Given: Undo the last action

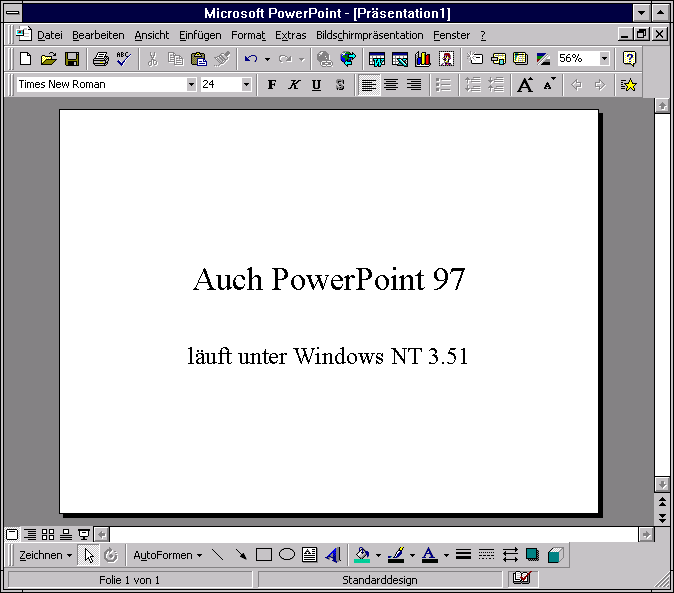Looking at the screenshot, I should coord(251,59).
